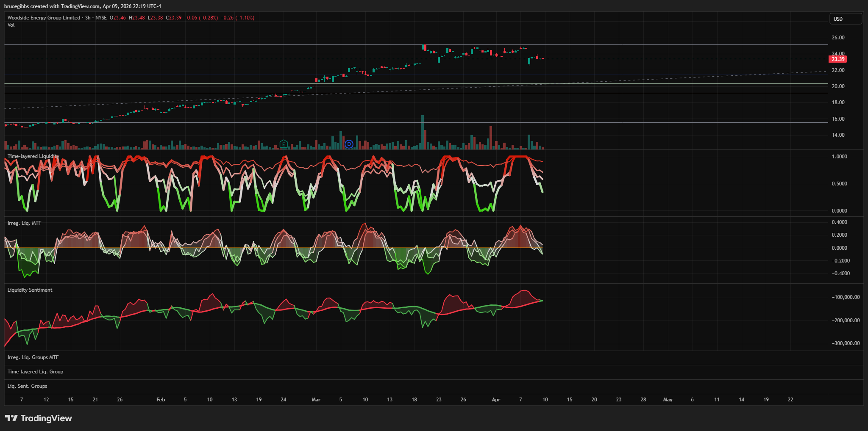Select the Time-layered Liquidity indicator label

tap(33, 156)
